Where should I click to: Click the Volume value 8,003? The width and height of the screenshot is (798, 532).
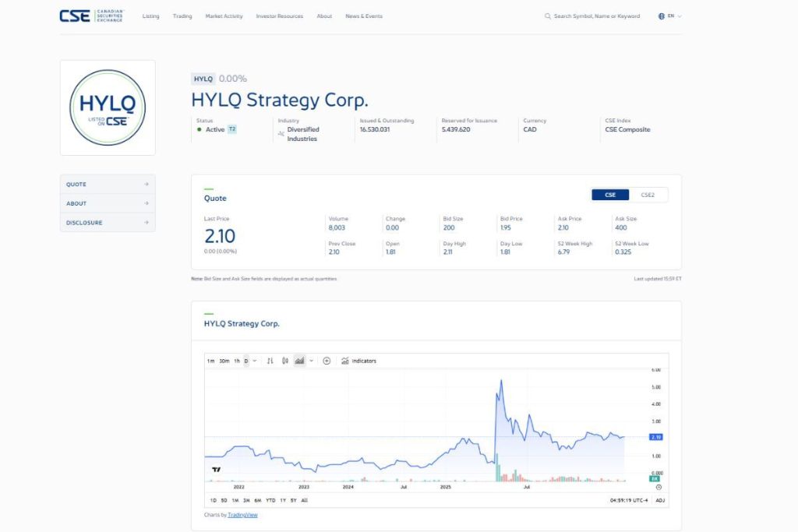pyautogui.click(x=337, y=228)
